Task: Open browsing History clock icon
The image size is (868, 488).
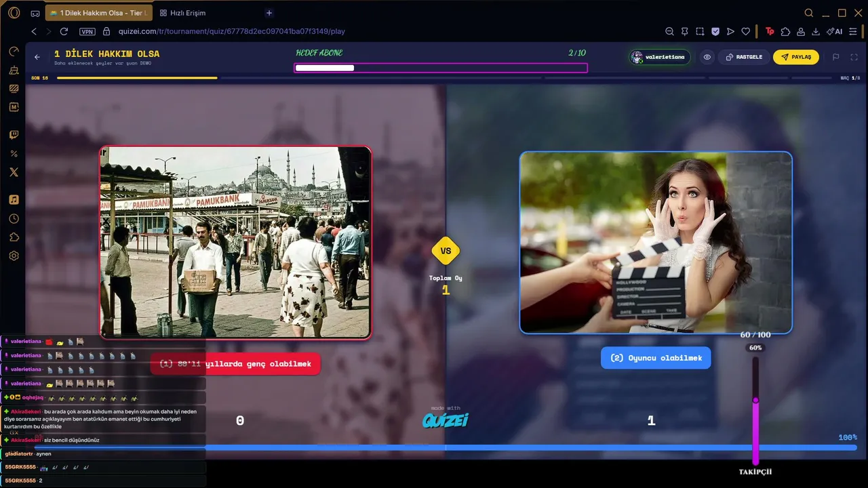Action: click(14, 219)
